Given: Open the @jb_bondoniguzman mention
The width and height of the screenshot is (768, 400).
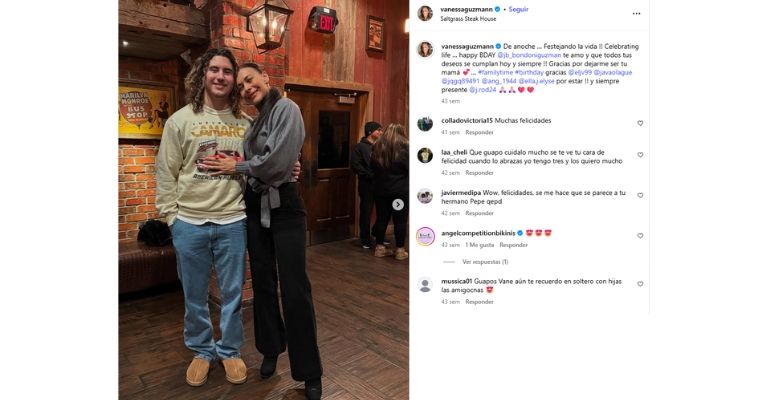Looking at the screenshot, I should pyautogui.click(x=529, y=55).
